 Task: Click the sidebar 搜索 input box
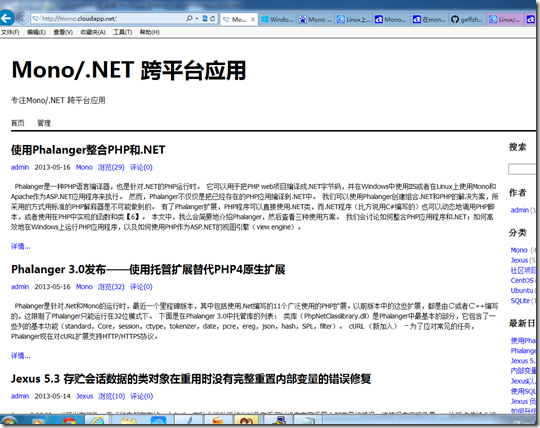pyautogui.click(x=522, y=169)
